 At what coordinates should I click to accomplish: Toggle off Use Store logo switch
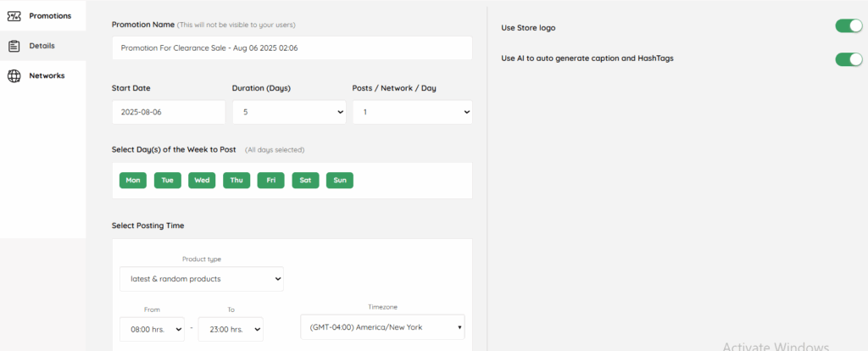[848, 26]
